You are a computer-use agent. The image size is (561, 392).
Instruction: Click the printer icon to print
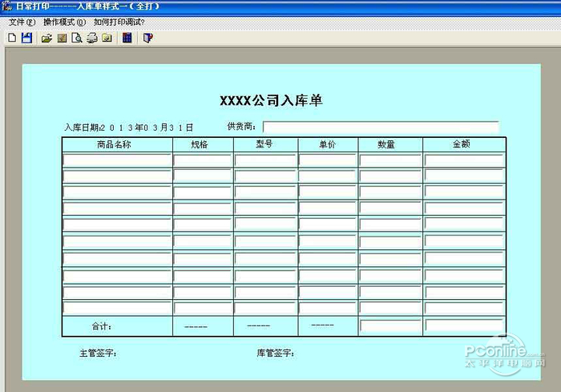click(x=92, y=38)
